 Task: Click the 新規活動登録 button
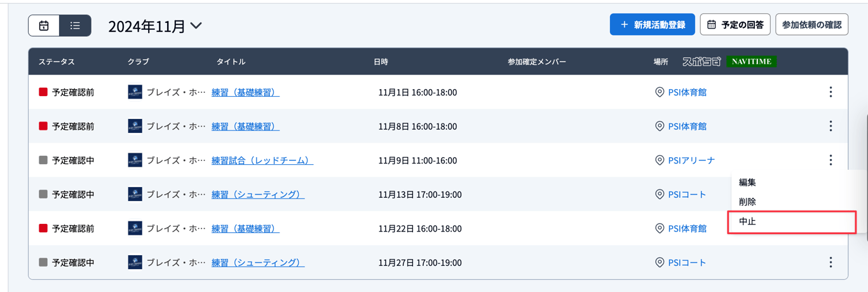pos(652,25)
